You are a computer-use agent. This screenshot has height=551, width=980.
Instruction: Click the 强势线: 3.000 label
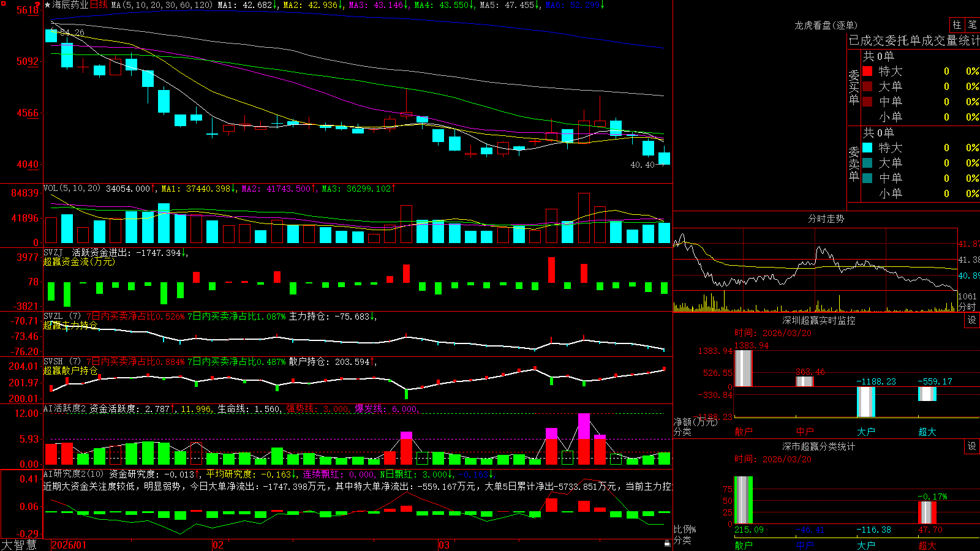click(318, 409)
